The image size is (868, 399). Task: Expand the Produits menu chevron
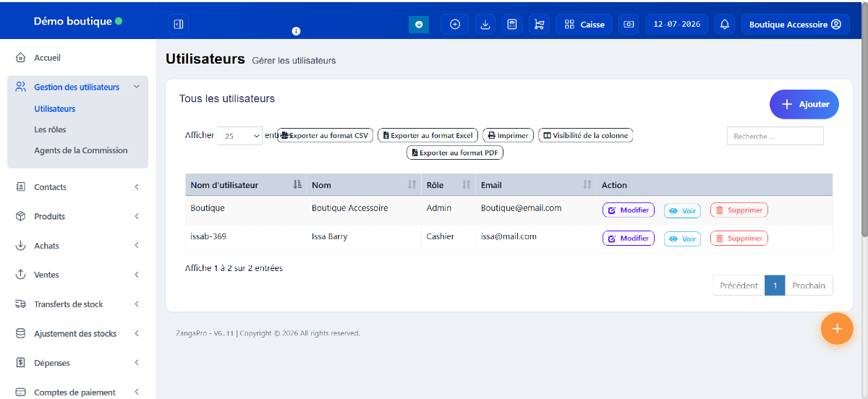click(137, 216)
